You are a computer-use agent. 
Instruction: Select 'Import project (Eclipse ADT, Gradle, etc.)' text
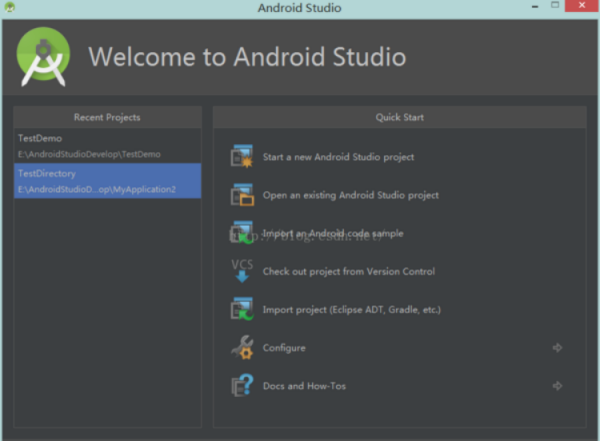351,310
